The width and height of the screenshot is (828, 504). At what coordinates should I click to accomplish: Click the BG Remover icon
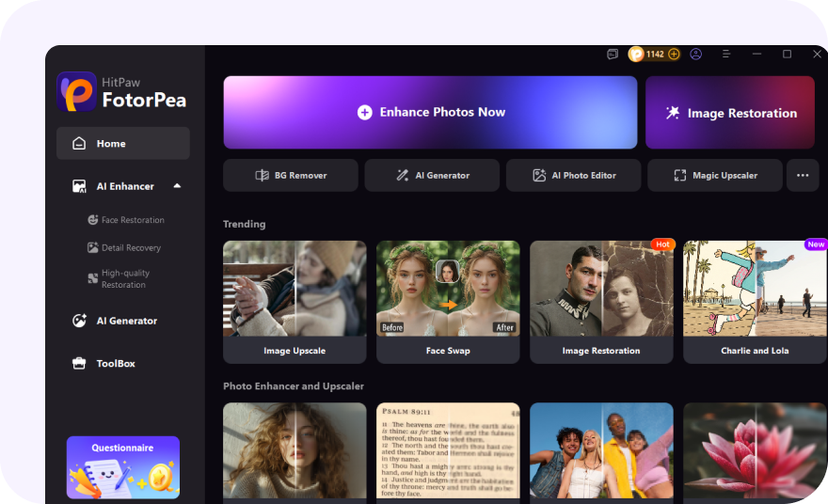click(x=263, y=175)
